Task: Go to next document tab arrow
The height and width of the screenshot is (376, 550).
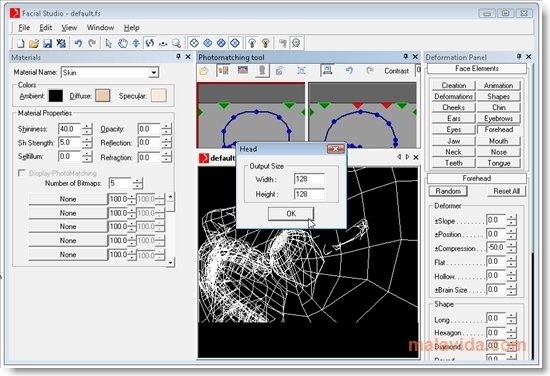Action: pos(407,157)
